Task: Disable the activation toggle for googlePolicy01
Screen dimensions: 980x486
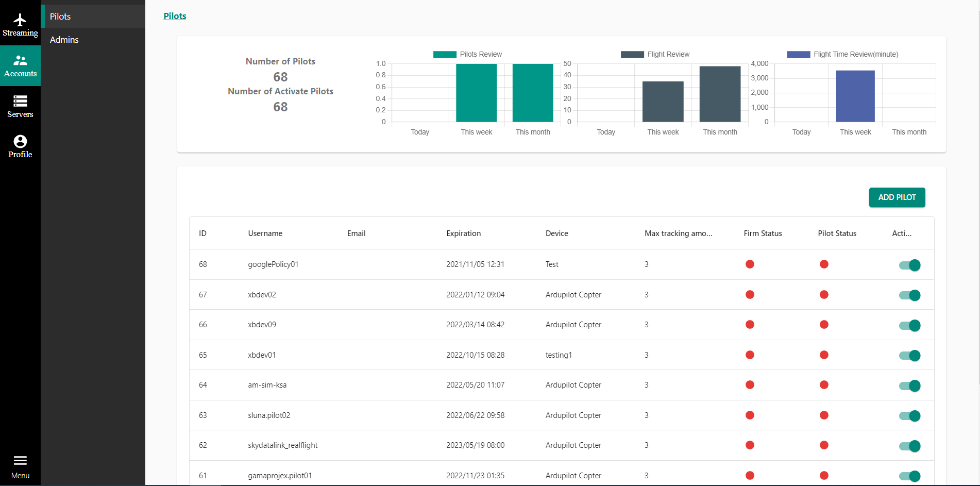Action: pyautogui.click(x=910, y=265)
